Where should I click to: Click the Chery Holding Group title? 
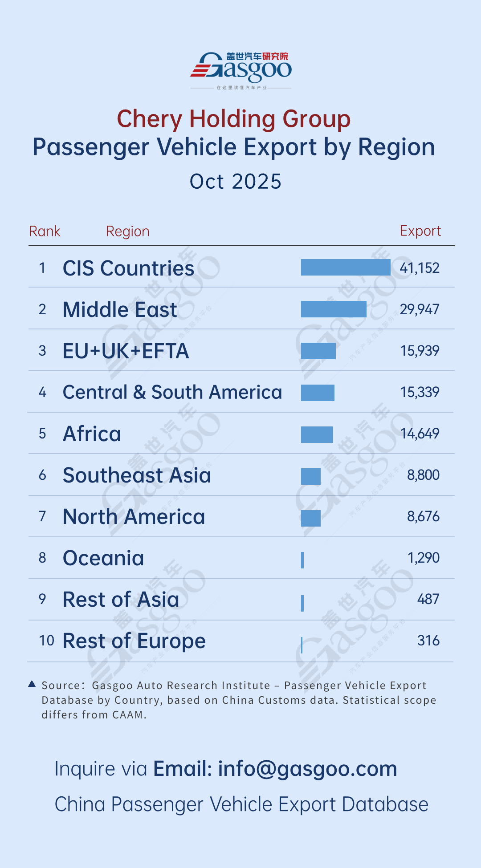234,119
